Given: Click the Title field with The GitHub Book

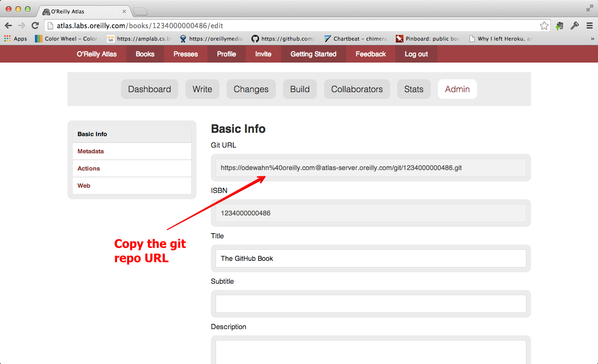Looking at the screenshot, I should [371, 258].
